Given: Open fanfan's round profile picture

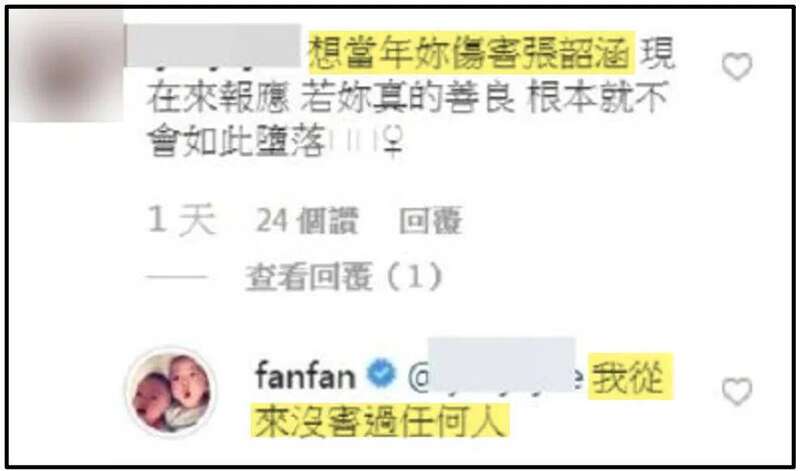Looking at the screenshot, I should pos(171,392).
